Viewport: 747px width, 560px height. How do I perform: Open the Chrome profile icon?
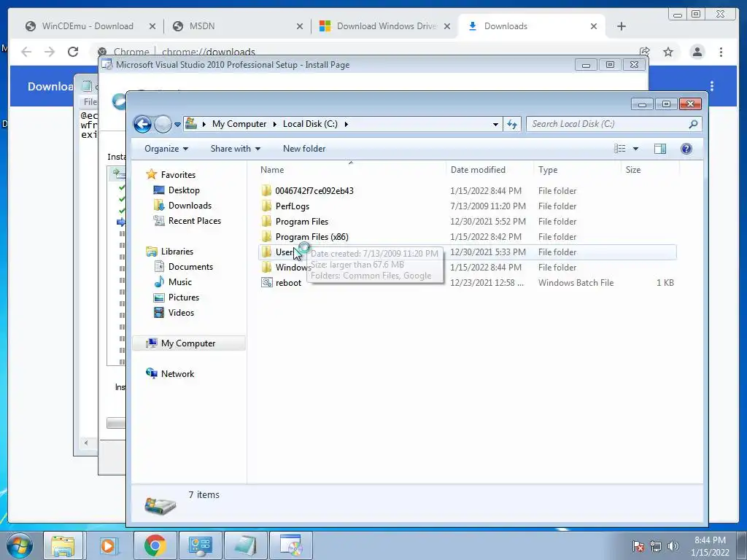(x=697, y=52)
